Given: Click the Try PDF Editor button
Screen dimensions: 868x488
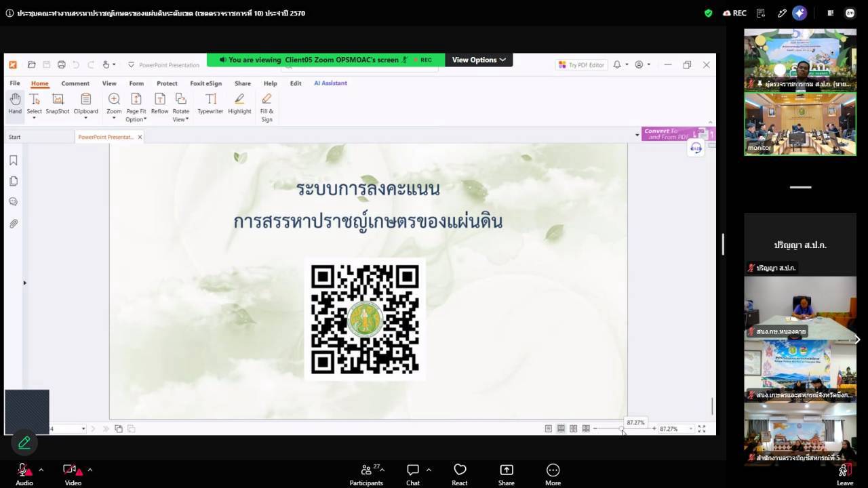Looking at the screenshot, I should (580, 65).
